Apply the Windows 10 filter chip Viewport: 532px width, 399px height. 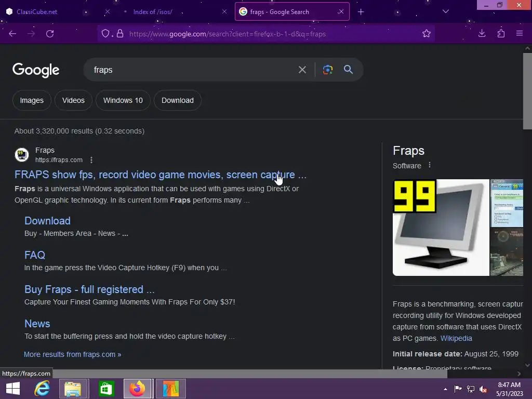[123, 100]
